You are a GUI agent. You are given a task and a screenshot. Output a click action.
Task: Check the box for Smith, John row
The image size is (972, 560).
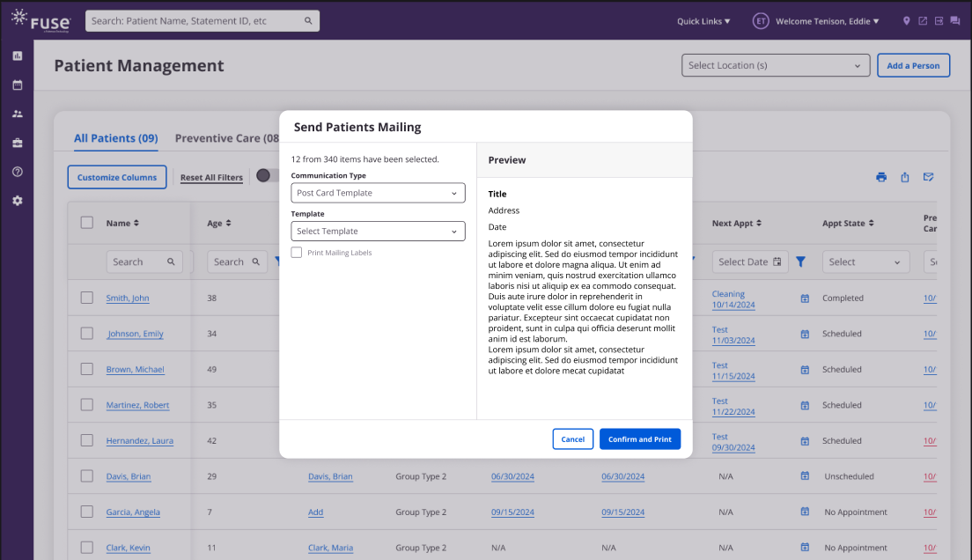click(87, 298)
